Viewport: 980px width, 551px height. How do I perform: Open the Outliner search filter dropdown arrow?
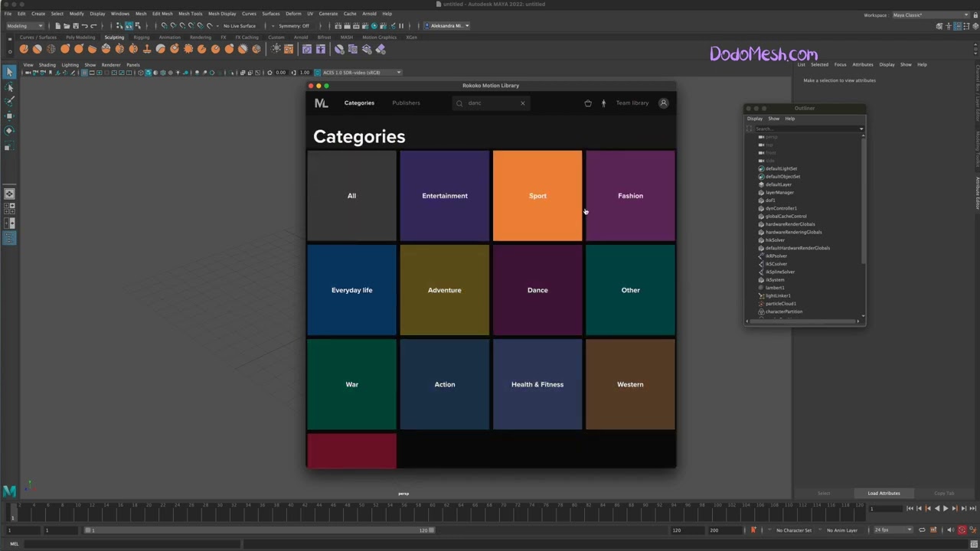point(861,129)
